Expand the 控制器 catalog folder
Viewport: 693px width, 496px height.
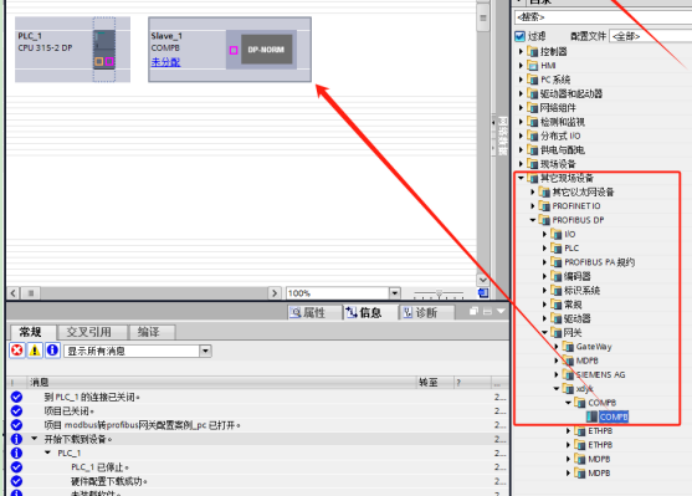tap(521, 52)
